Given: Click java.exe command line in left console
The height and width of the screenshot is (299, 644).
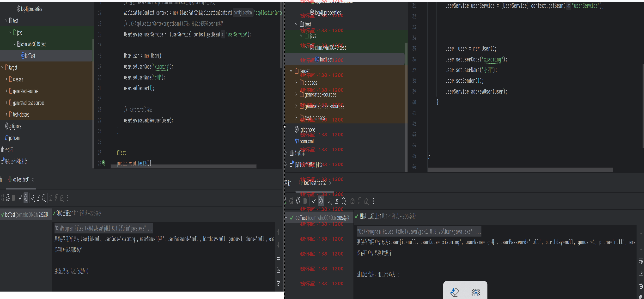Looking at the screenshot, I should [103, 228].
